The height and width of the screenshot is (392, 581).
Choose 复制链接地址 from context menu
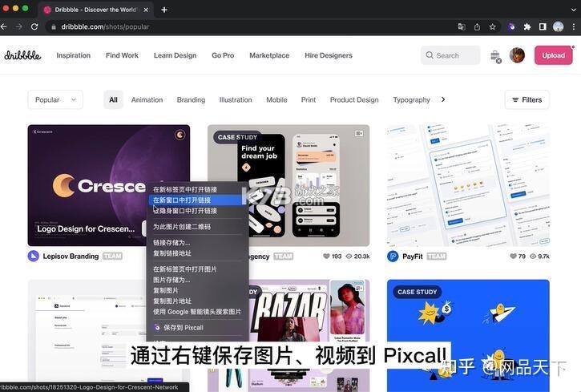(x=196, y=253)
